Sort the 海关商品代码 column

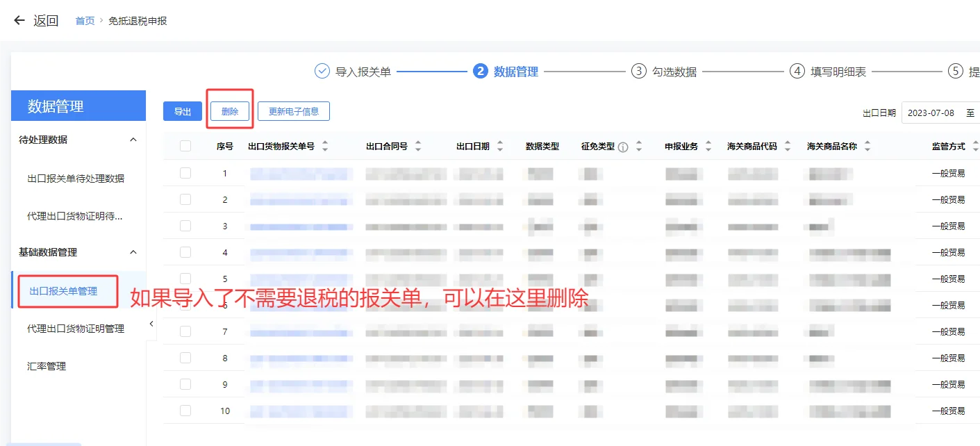click(787, 146)
